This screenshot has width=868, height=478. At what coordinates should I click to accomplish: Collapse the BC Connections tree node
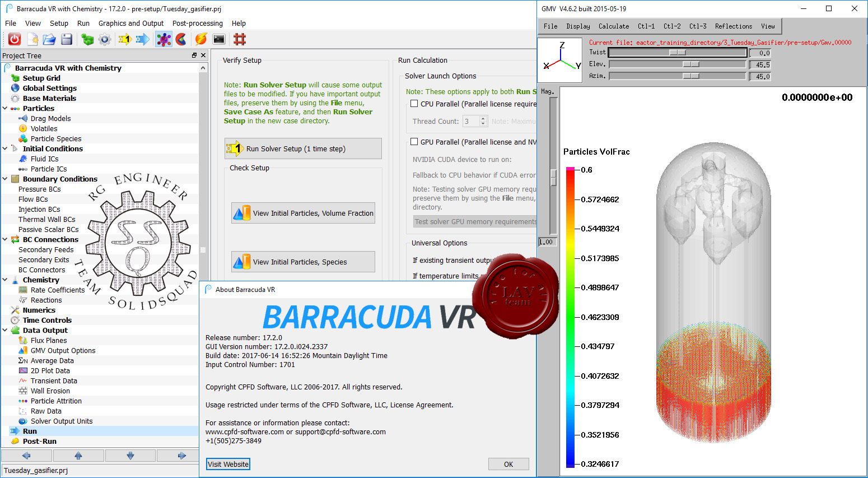point(5,239)
